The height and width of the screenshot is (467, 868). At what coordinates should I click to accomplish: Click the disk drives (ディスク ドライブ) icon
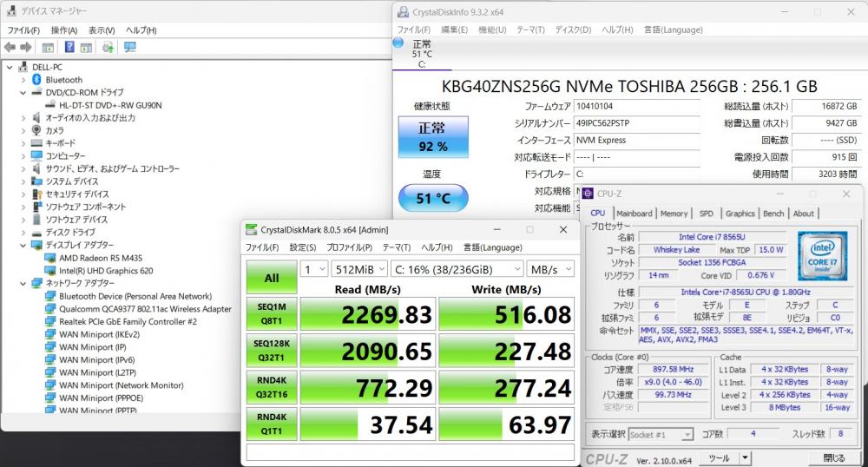(36, 233)
